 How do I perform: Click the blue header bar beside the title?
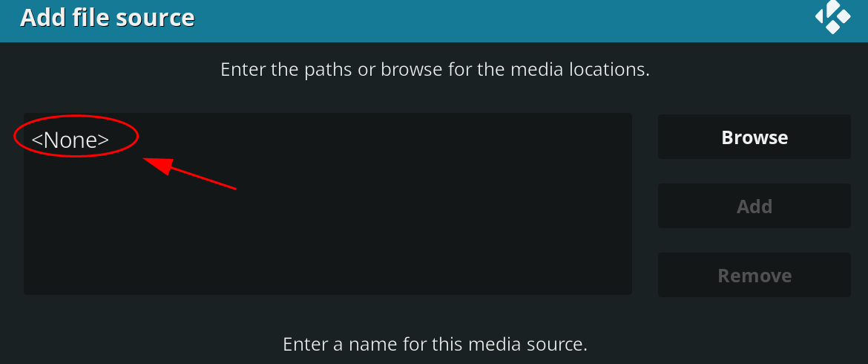[499, 19]
